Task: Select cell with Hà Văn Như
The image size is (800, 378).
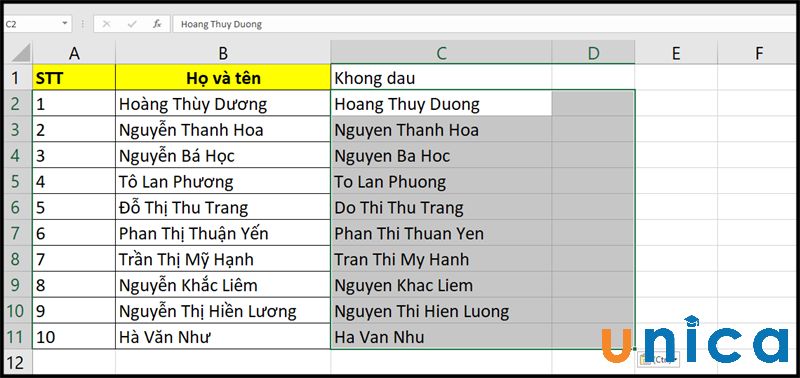Action: tap(223, 337)
